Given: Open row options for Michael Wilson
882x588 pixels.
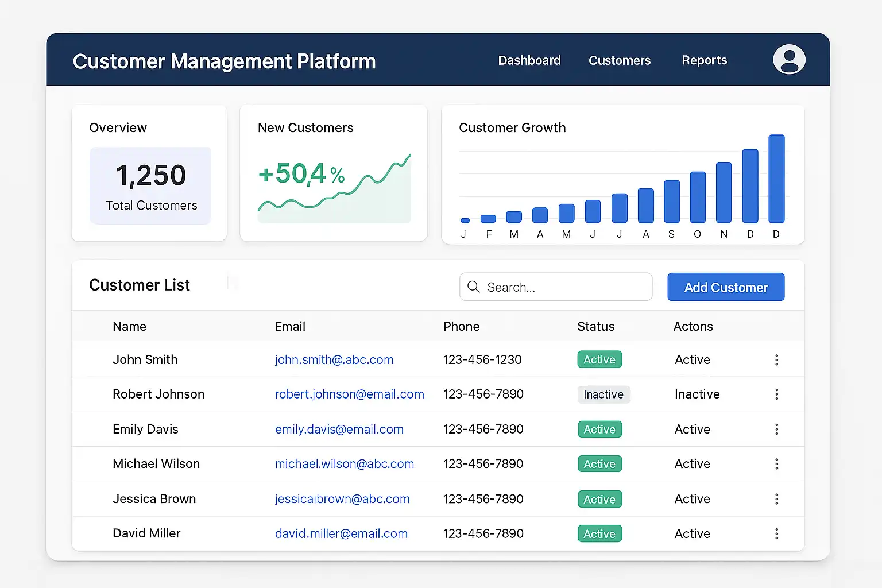Looking at the screenshot, I should click(x=776, y=464).
